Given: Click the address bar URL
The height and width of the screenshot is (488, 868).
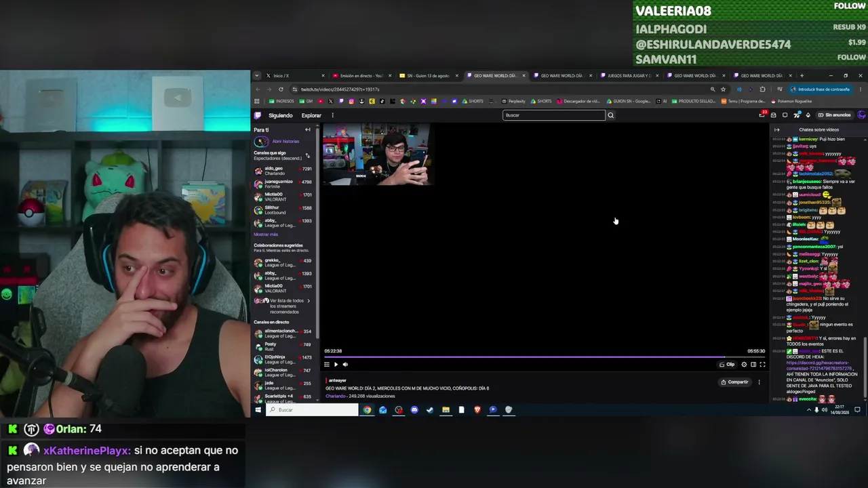Looking at the screenshot, I should [x=340, y=89].
